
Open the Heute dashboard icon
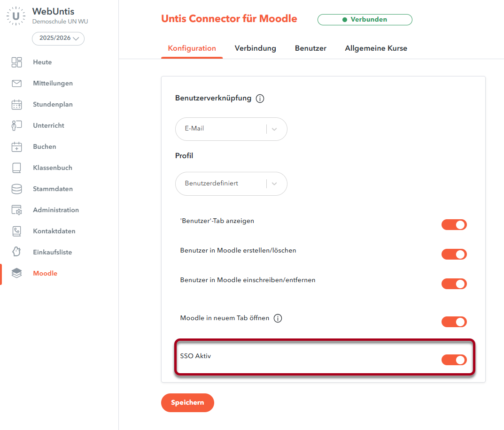point(17,62)
